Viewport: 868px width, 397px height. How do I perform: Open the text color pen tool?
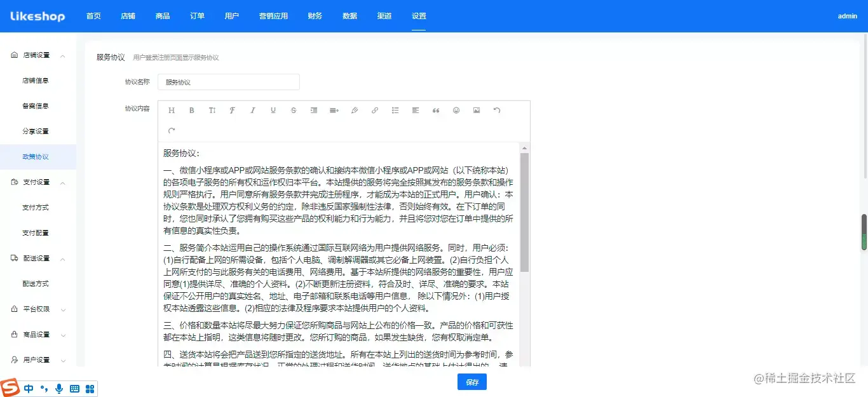pos(355,111)
